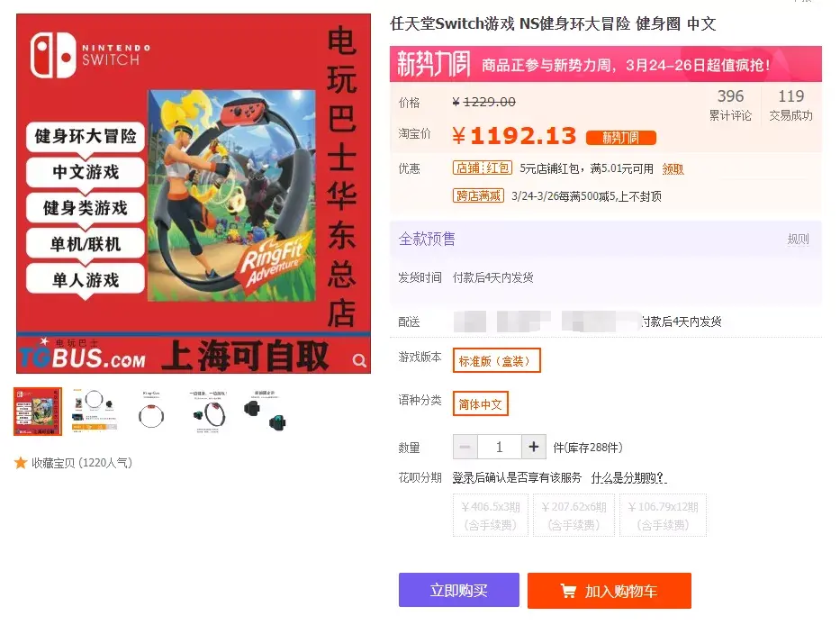
Task: Choose the 6期 installment option
Action: click(x=574, y=515)
